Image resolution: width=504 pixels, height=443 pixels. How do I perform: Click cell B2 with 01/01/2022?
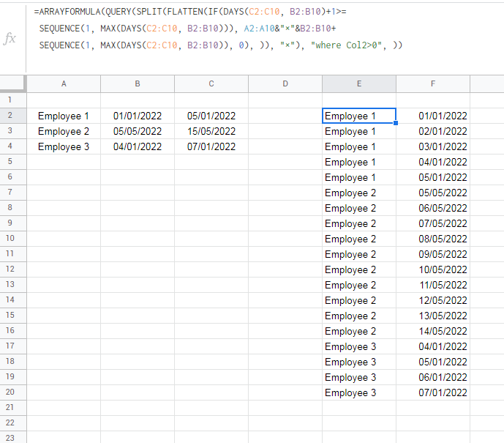click(138, 116)
